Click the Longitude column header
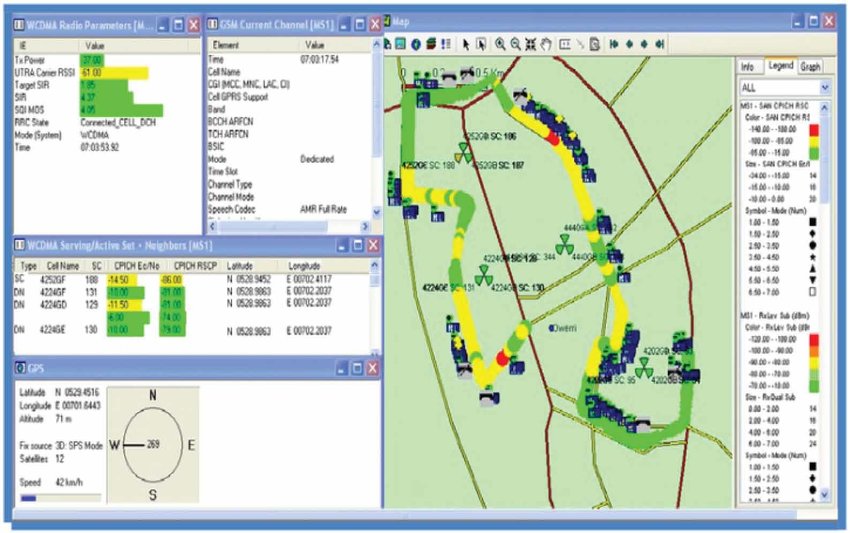850x533 pixels. tap(304, 266)
